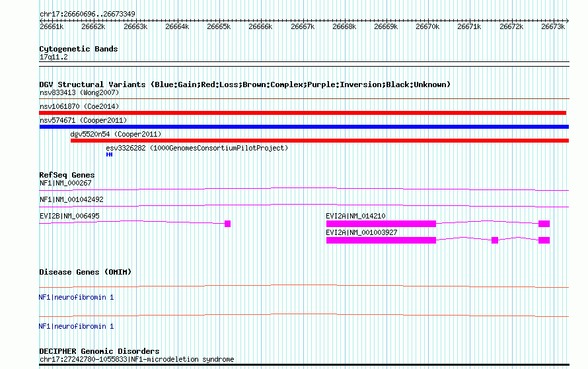Viewport: 588px width, 369px height.
Task: Click the 17q11.2 band label
Action: click(x=54, y=57)
